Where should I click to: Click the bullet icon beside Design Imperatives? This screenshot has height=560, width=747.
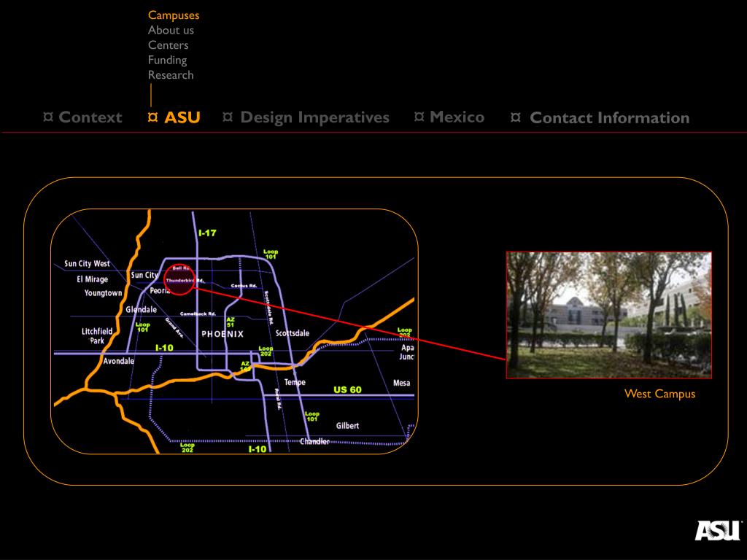click(228, 117)
